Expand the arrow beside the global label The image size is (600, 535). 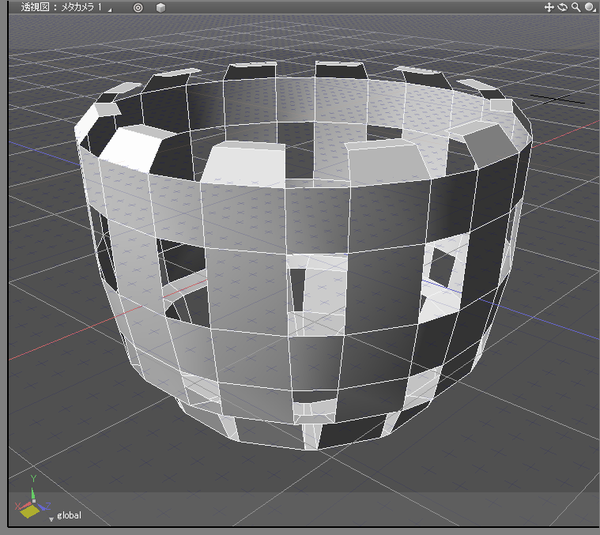pos(51,518)
